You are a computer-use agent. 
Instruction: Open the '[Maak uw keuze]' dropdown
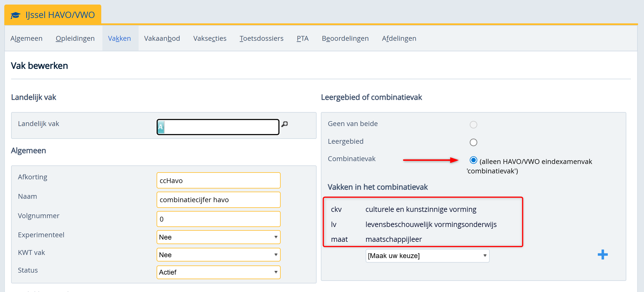pyautogui.click(x=427, y=256)
